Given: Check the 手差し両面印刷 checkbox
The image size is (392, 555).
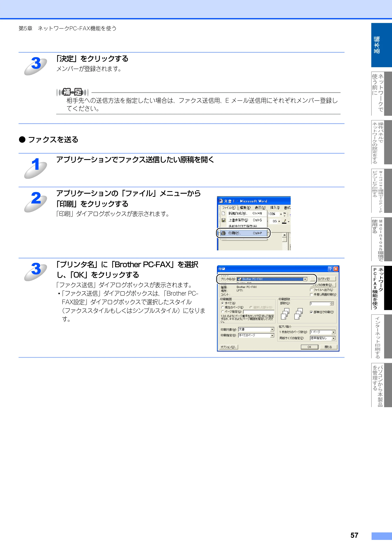Looking at the screenshot, I should tap(311, 295).
